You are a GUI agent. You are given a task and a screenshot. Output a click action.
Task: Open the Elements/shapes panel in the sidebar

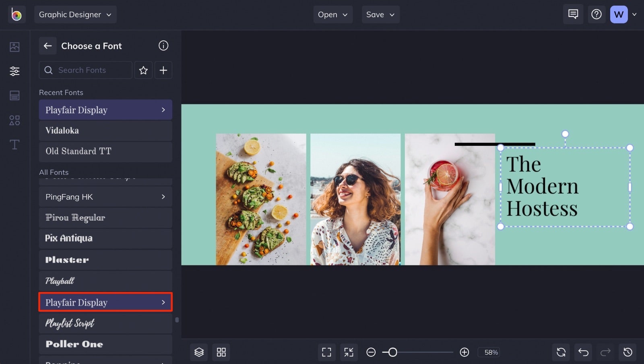coord(14,120)
